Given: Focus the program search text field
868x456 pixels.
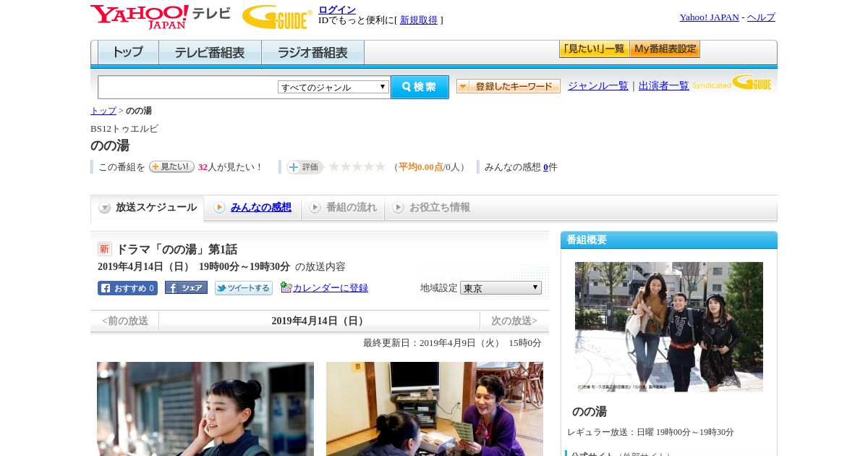Looking at the screenshot, I should [x=188, y=87].
